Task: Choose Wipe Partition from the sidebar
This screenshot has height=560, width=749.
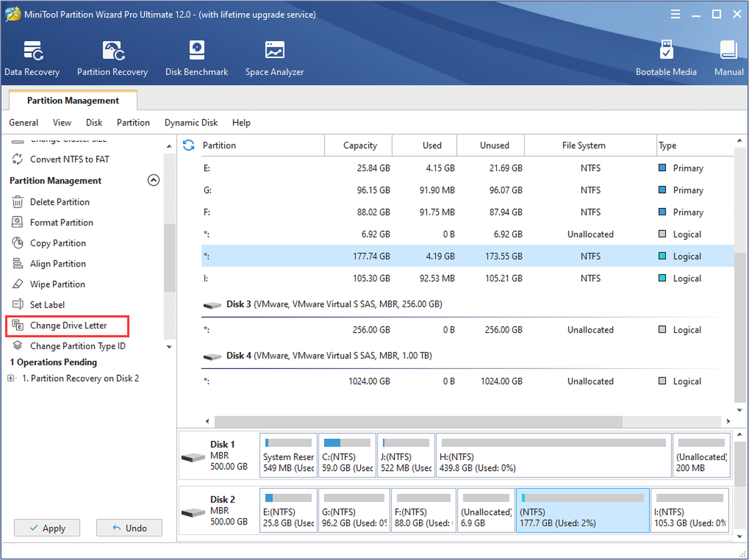Action: (x=57, y=284)
